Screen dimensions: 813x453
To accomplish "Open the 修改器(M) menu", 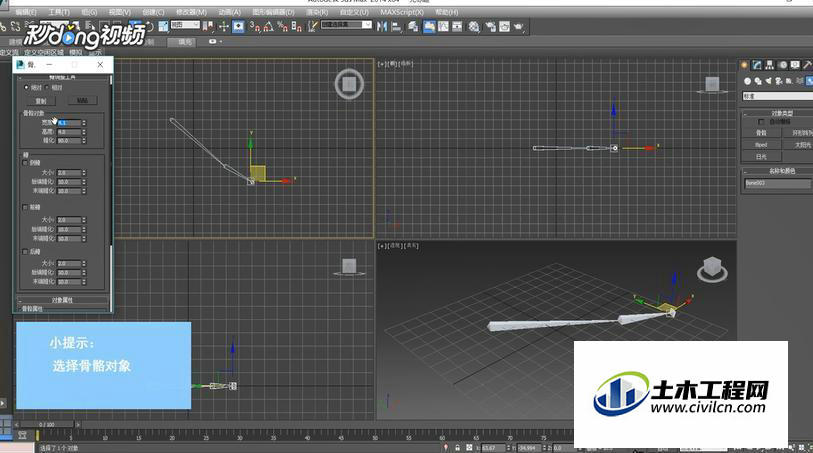I will (191, 12).
